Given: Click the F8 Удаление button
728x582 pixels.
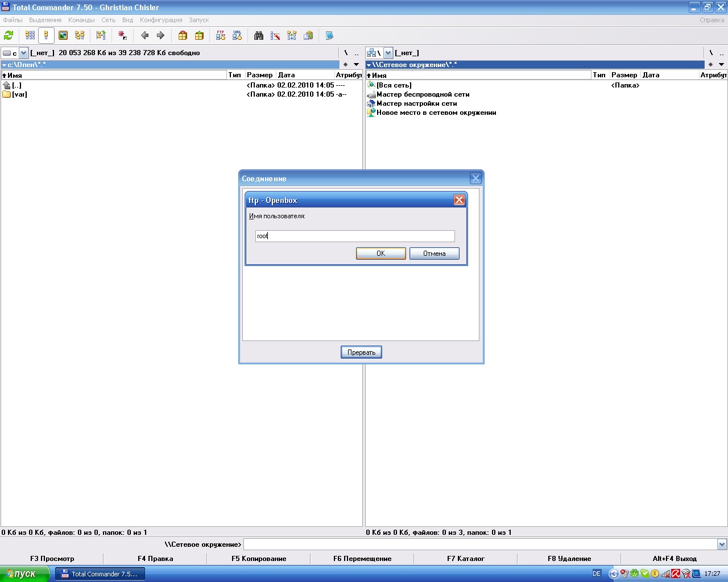Looking at the screenshot, I should pos(569,559).
